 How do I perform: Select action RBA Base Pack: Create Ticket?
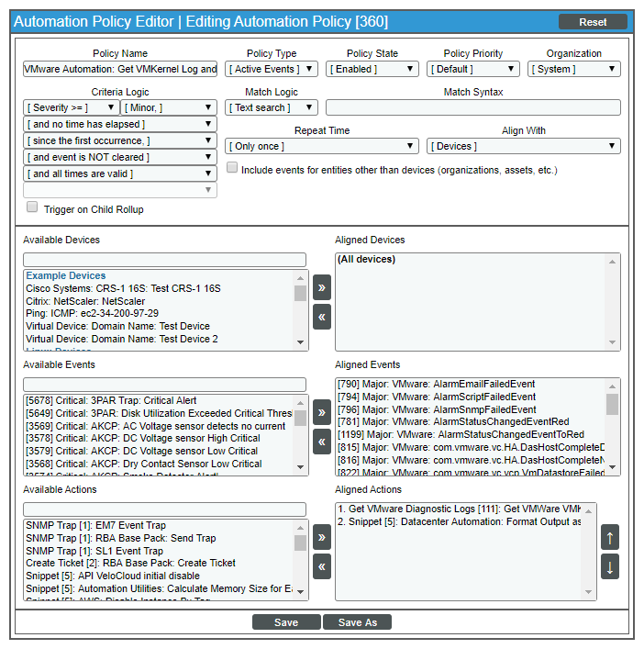tap(130, 563)
